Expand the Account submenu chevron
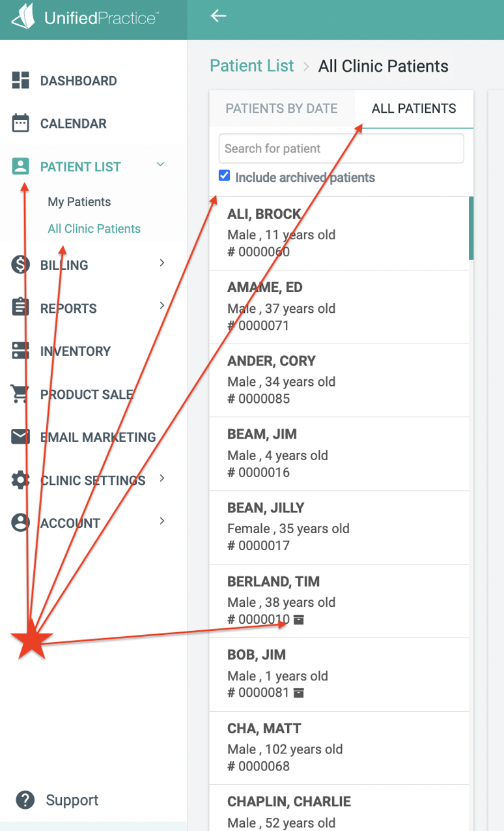 162,521
